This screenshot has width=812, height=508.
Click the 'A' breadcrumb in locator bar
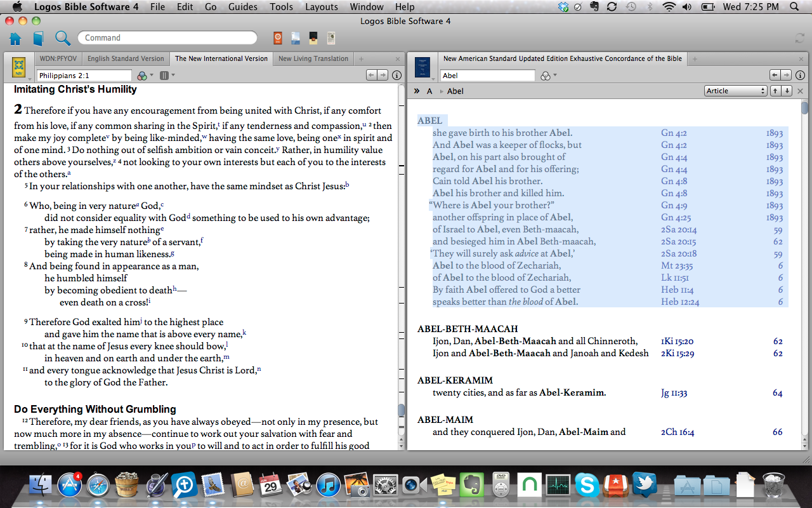pos(429,91)
